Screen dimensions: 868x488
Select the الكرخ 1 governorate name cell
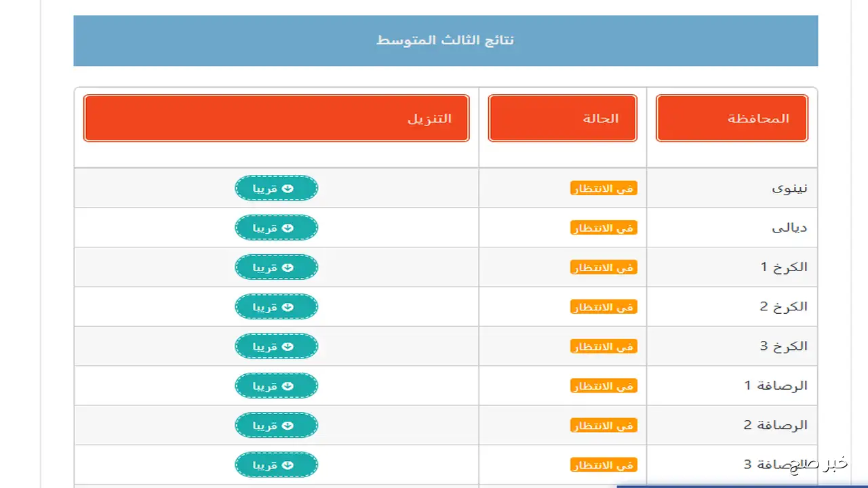click(x=783, y=267)
